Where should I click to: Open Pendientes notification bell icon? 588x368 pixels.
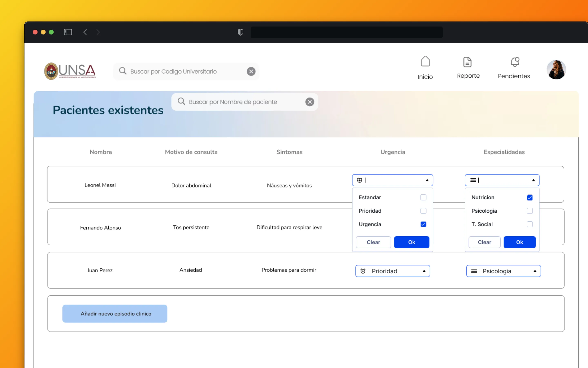[515, 62]
